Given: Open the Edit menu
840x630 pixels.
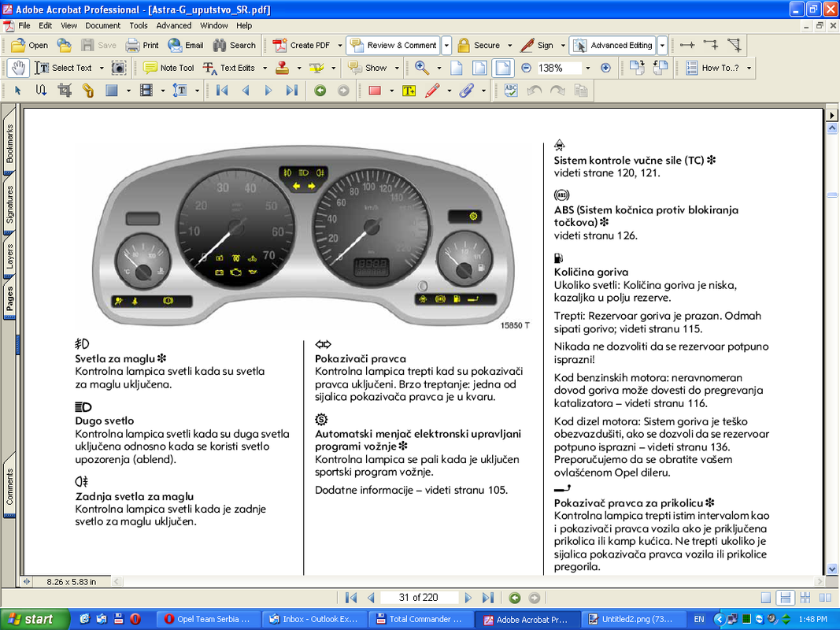Looking at the screenshot, I should coord(46,25).
